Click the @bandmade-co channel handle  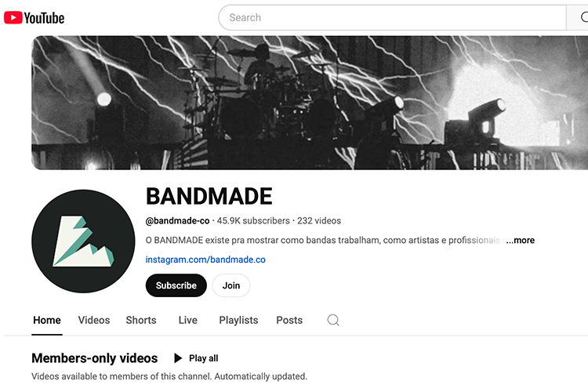(177, 220)
